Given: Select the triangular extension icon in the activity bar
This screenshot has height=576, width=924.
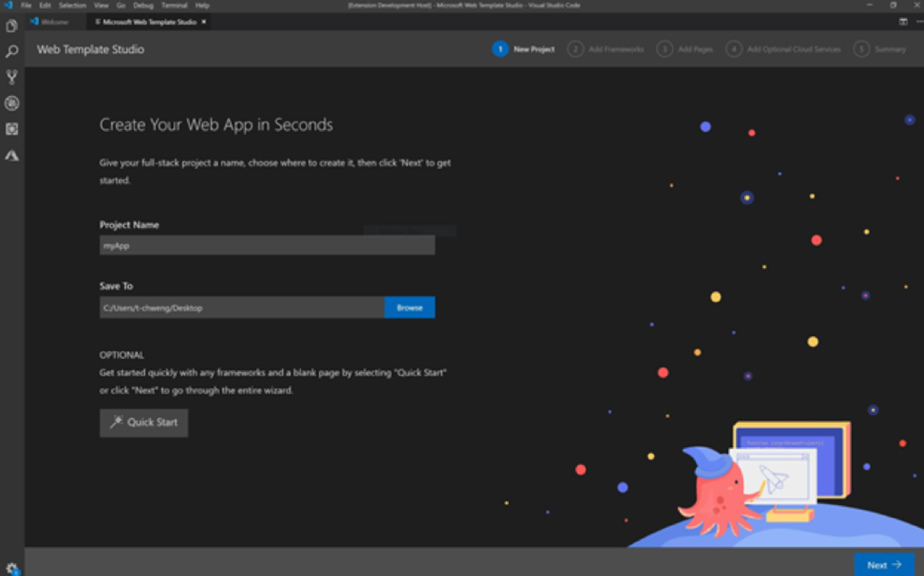Looking at the screenshot, I should click(11, 155).
